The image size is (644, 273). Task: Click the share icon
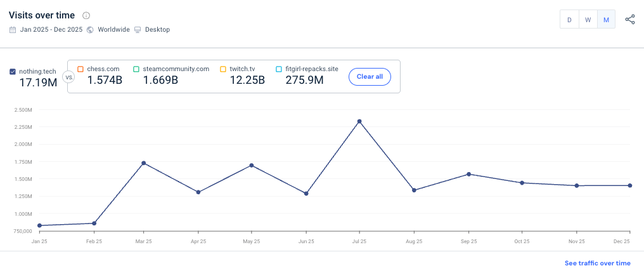629,19
